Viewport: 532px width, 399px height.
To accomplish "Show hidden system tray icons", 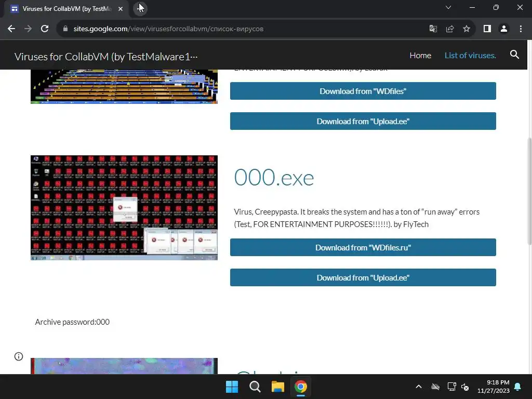I will (419, 387).
